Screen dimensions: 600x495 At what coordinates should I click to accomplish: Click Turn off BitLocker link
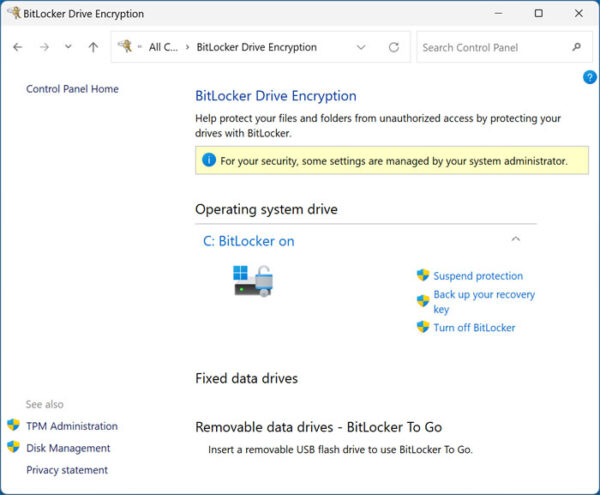click(x=474, y=327)
